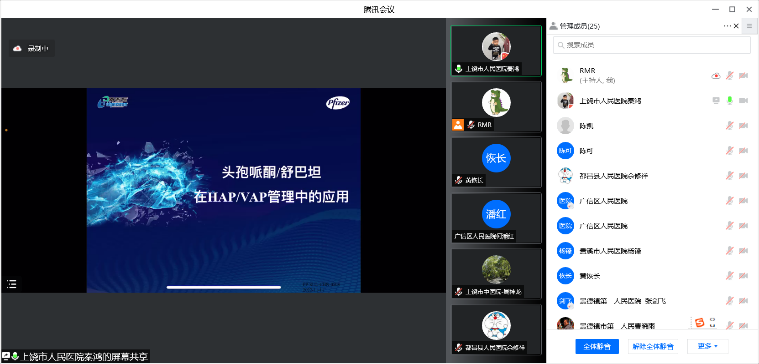Close the members panel with X
759x364 pixels.
coord(736,26)
